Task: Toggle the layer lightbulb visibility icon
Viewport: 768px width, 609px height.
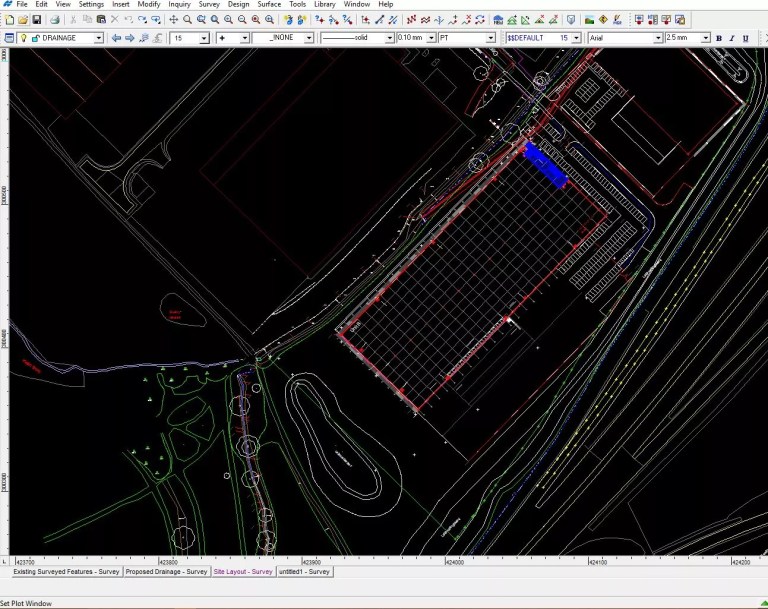Action: pyautogui.click(x=23, y=38)
